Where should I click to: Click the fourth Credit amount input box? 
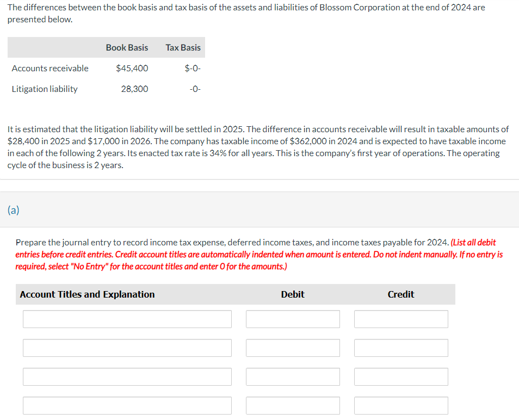(400, 405)
